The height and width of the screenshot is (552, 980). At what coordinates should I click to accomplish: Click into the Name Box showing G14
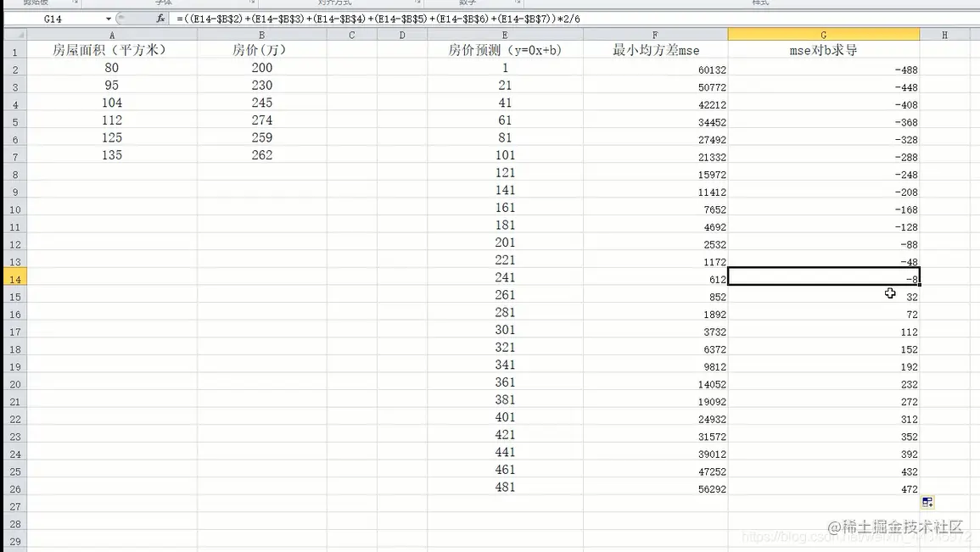tap(53, 19)
